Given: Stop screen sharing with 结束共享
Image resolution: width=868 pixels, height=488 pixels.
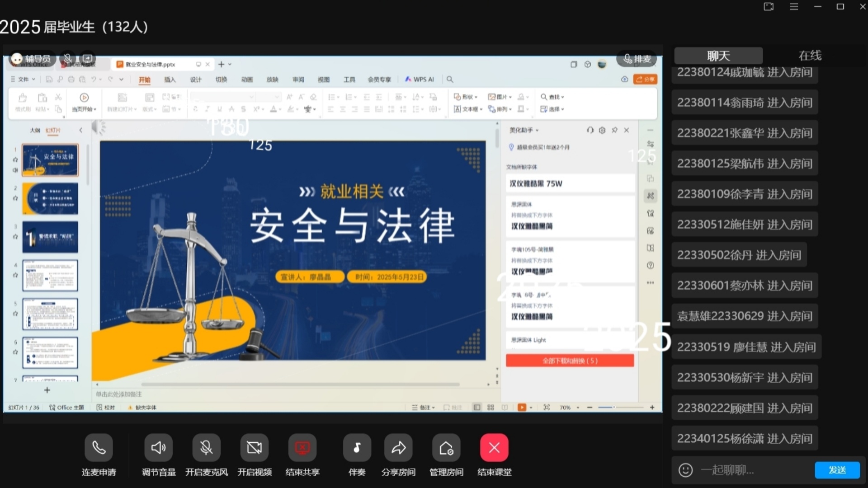Looking at the screenshot, I should click(302, 448).
